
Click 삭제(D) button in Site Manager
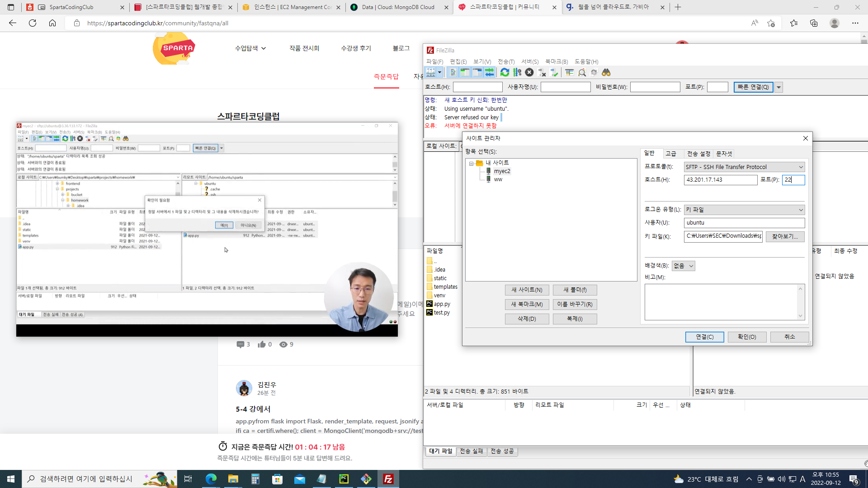[527, 319]
